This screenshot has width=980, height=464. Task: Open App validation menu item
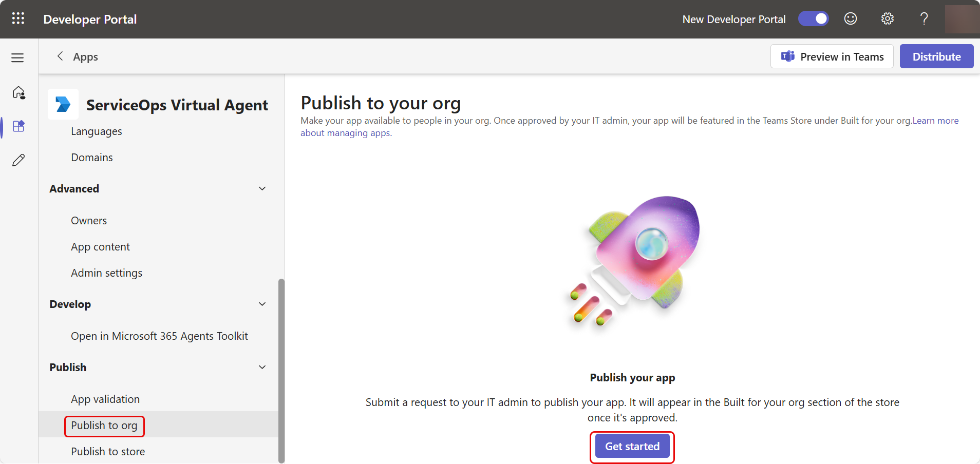pos(105,399)
